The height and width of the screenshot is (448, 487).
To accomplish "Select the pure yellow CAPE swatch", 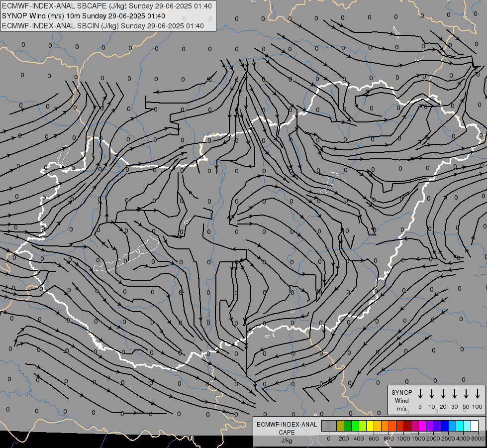I will tap(370, 426).
